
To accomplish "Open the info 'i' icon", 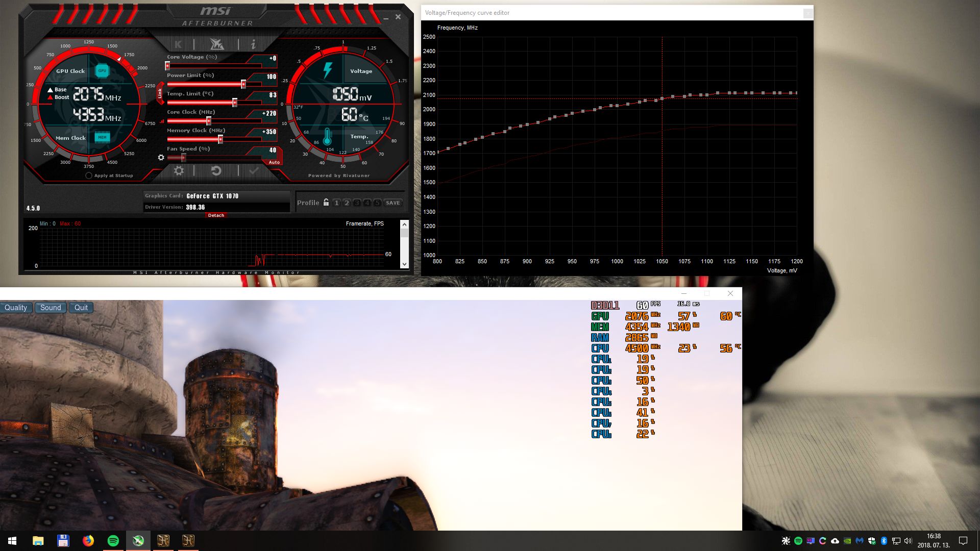I will click(x=253, y=44).
